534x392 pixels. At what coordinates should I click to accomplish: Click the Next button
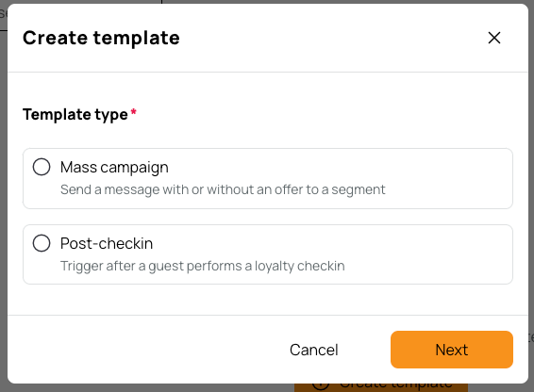[x=452, y=350]
